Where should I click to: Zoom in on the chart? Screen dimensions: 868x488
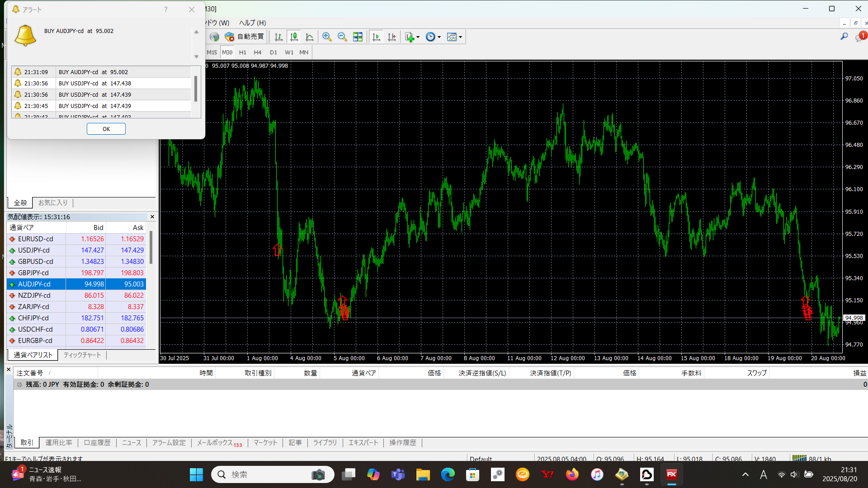327,37
